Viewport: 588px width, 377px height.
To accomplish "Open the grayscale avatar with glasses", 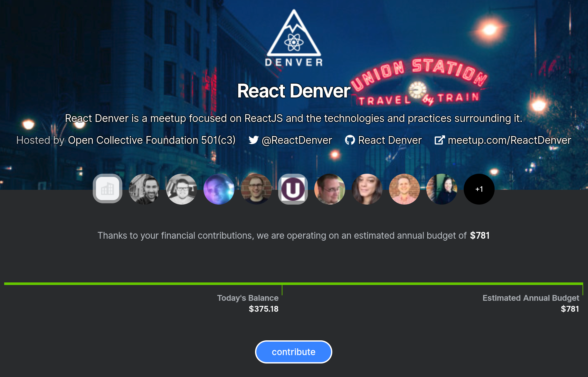I will [x=182, y=189].
